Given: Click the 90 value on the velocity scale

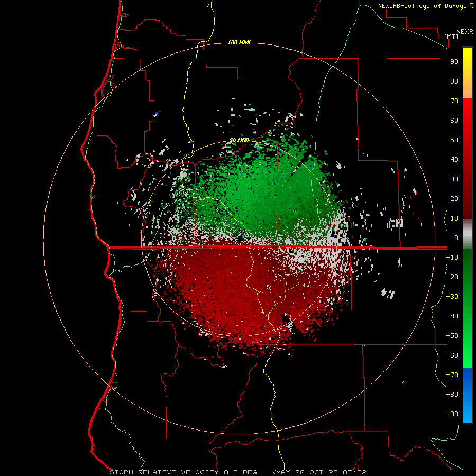Looking at the screenshot, I should [x=454, y=62].
